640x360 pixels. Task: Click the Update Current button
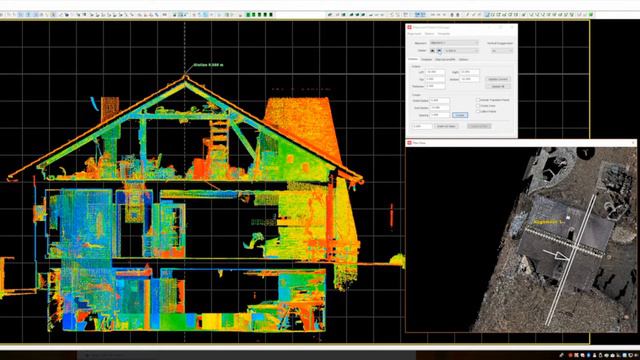[498, 79]
